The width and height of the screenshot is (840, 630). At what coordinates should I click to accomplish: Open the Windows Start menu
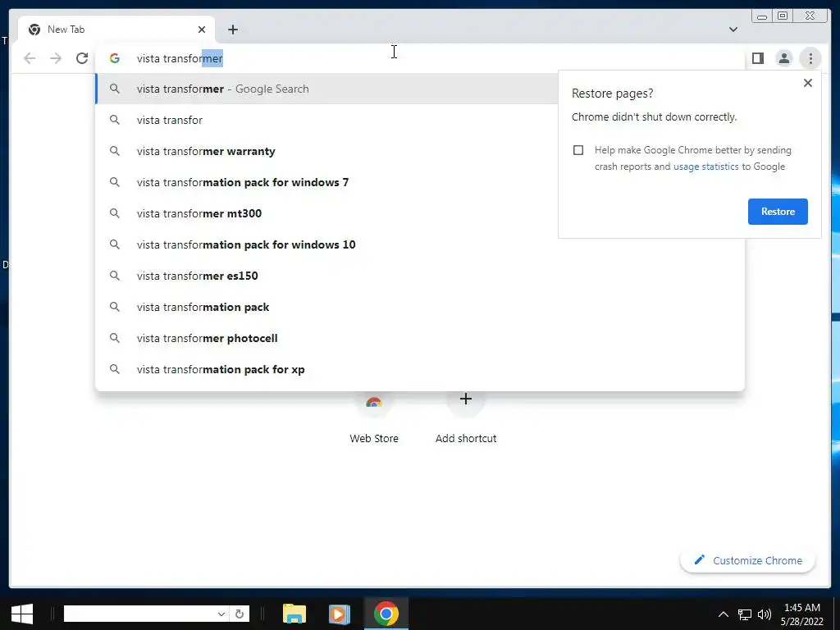click(x=22, y=614)
